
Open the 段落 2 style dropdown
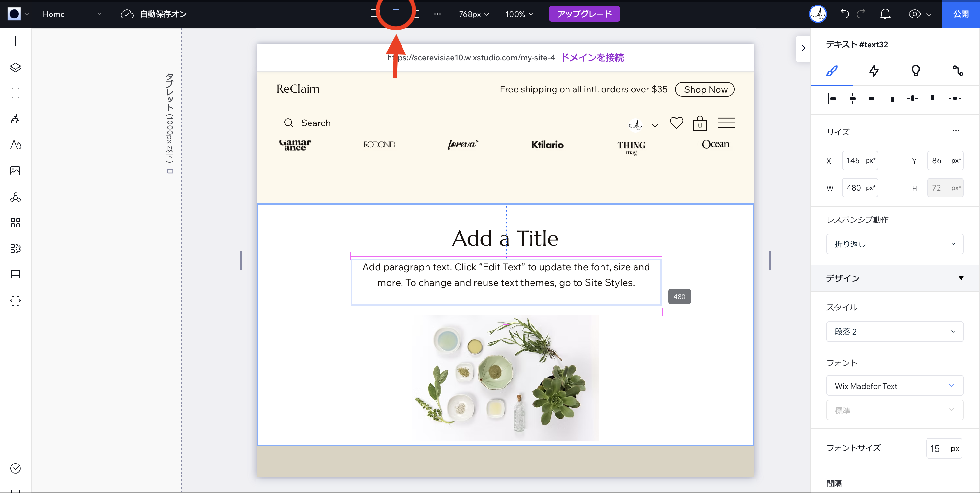(894, 331)
